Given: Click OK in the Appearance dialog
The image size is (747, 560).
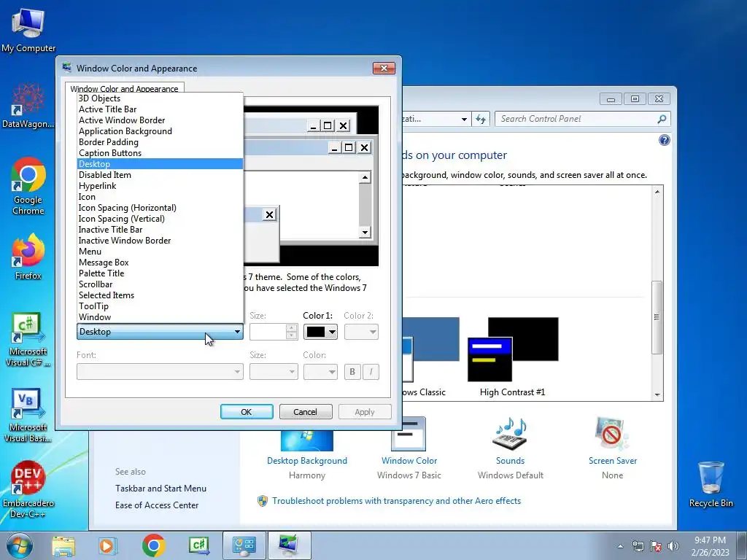Looking at the screenshot, I should (x=247, y=412).
